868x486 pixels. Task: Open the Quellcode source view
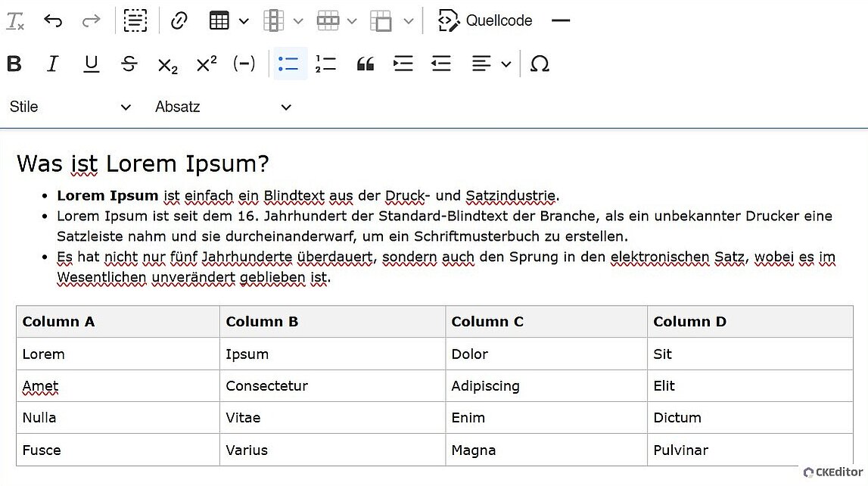pos(484,20)
